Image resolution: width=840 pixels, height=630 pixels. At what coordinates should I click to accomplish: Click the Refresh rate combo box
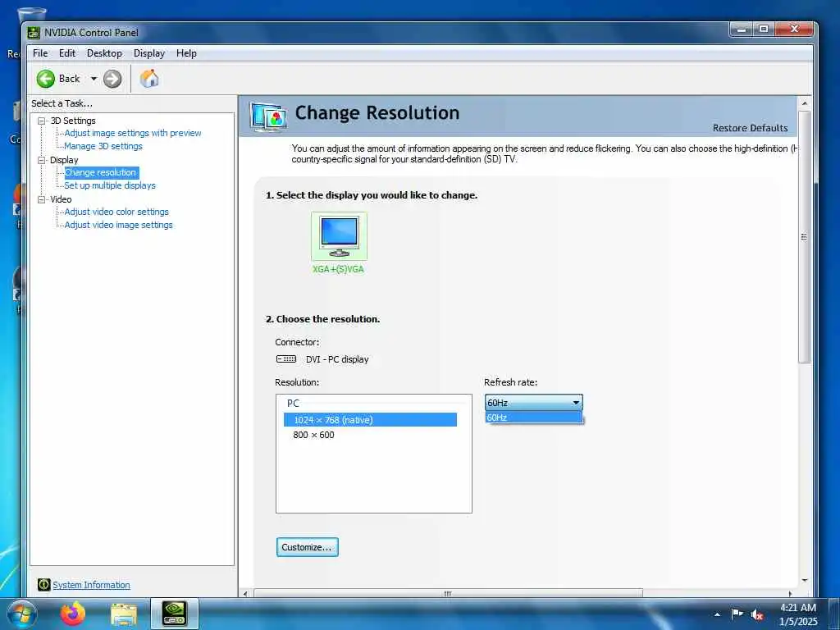[533, 402]
